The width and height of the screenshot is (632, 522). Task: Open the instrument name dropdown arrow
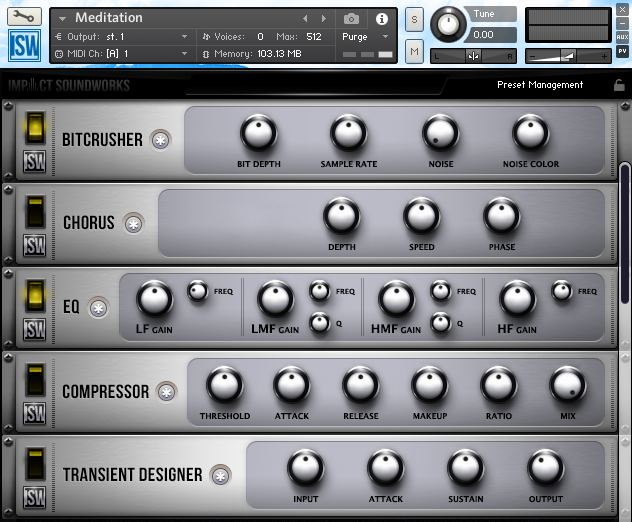click(63, 19)
